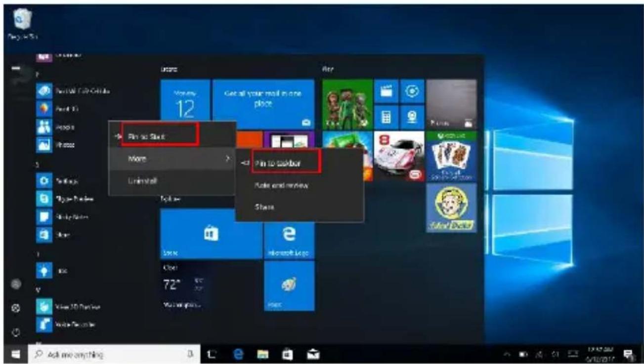Open the Fallout Shelter tile
The height and width of the screenshot is (364, 644).
pyautogui.click(x=451, y=208)
